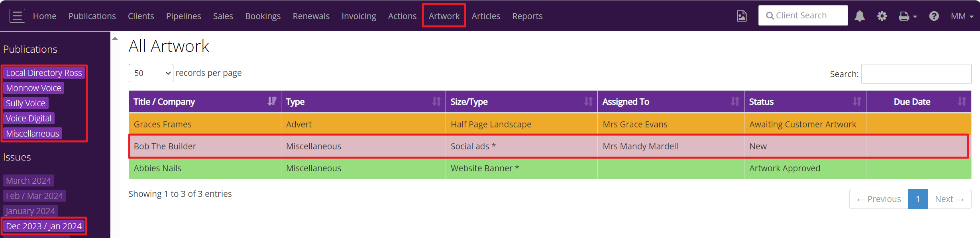Open the Graces Frames artwork row
Viewport: 980px width, 238px height.
coord(550,124)
